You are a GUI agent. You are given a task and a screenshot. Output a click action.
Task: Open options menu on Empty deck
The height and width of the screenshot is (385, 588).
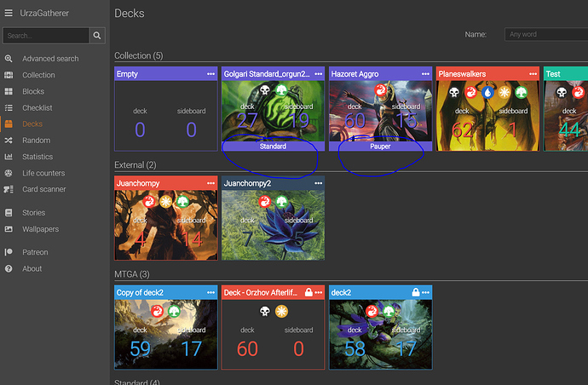point(210,74)
